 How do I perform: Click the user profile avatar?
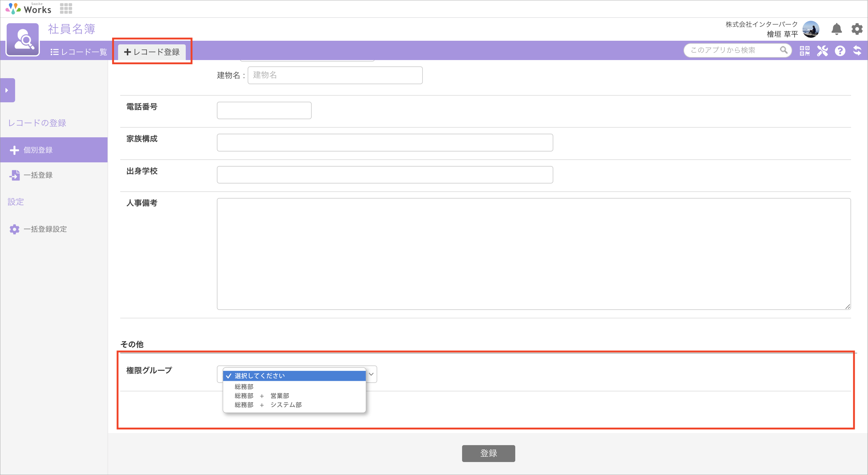point(811,29)
